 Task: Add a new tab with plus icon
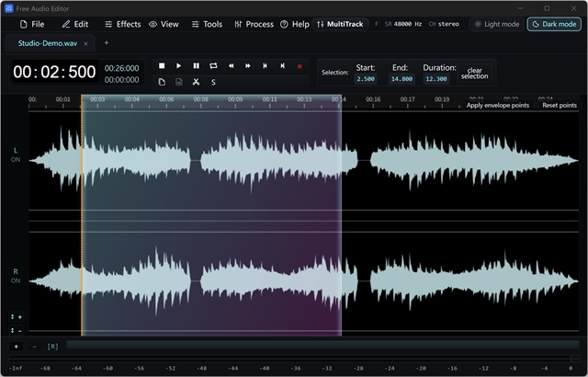tap(107, 43)
